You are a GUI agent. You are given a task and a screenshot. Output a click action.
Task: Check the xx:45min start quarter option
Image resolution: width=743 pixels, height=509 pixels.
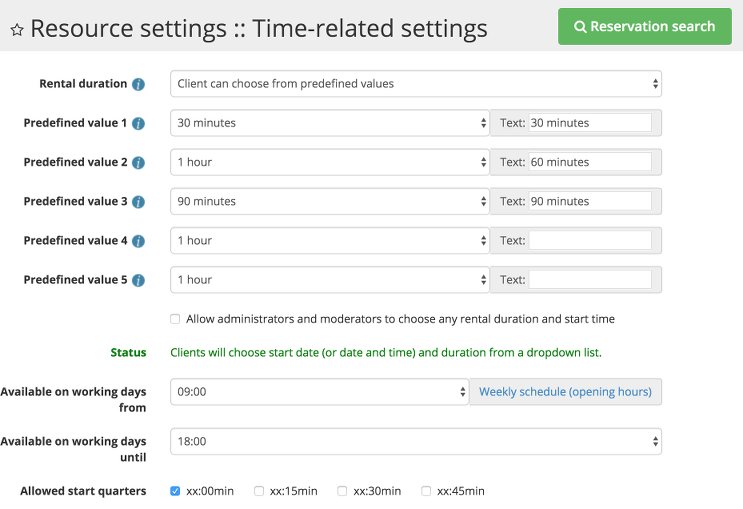tap(426, 491)
